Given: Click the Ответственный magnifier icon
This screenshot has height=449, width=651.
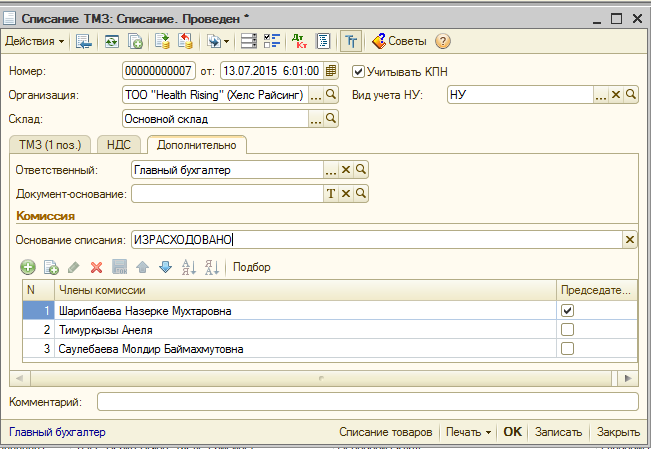Looking at the screenshot, I should coord(361,169).
